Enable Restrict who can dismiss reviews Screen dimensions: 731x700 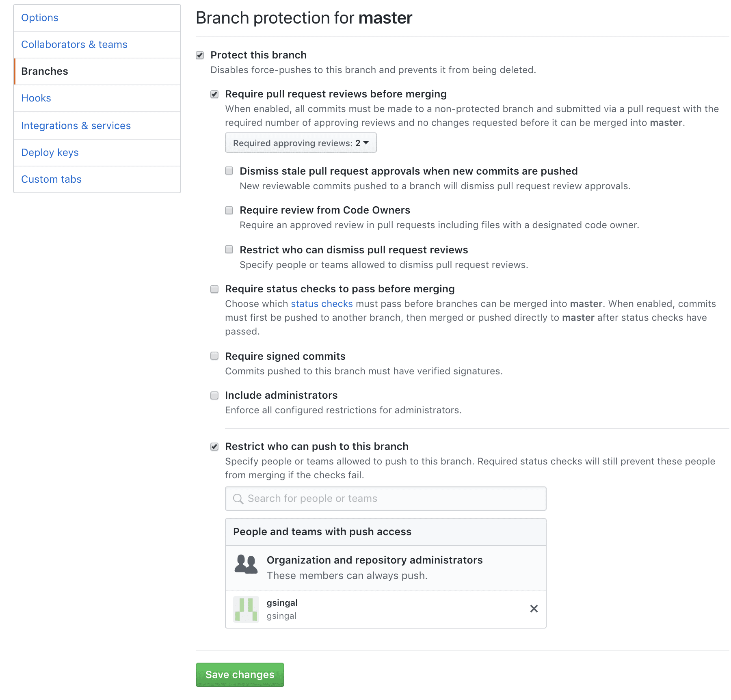pos(229,250)
